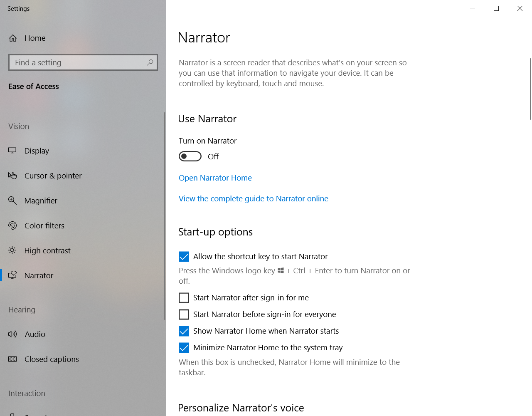Viewport: 532px width, 416px height.
Task: Click the main page vertical scrollbar
Action: point(530,89)
